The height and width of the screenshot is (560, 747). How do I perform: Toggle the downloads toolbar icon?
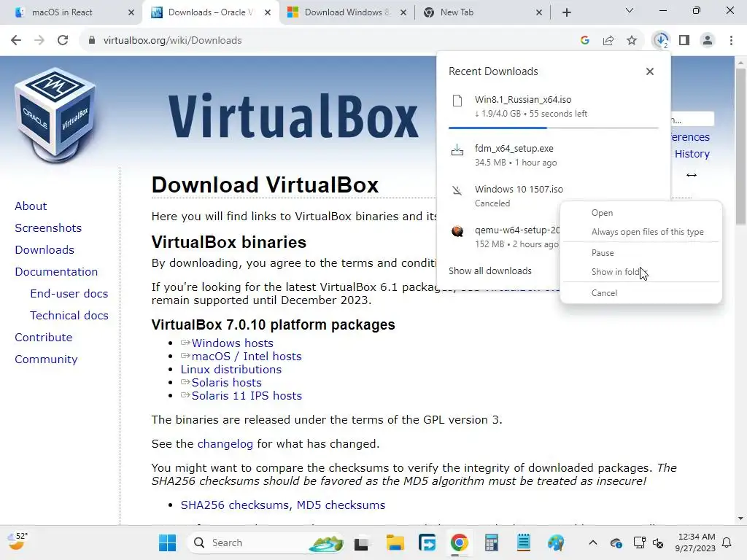(x=661, y=41)
